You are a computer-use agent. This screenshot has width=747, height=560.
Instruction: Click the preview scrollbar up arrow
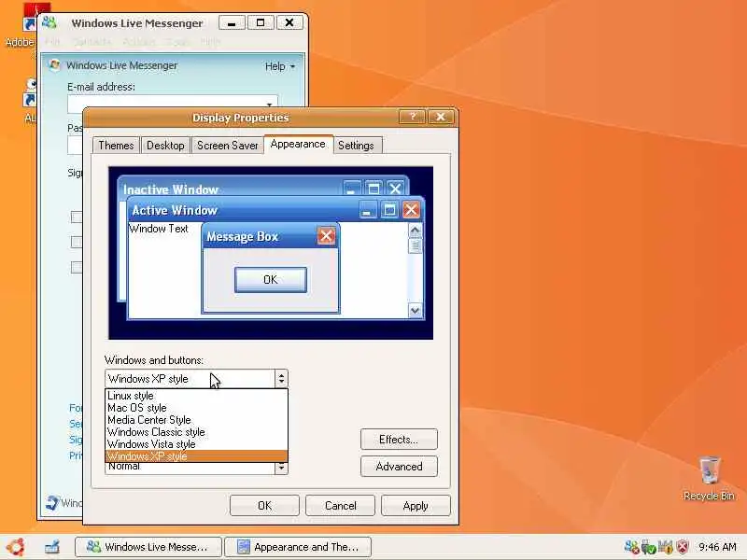point(415,231)
